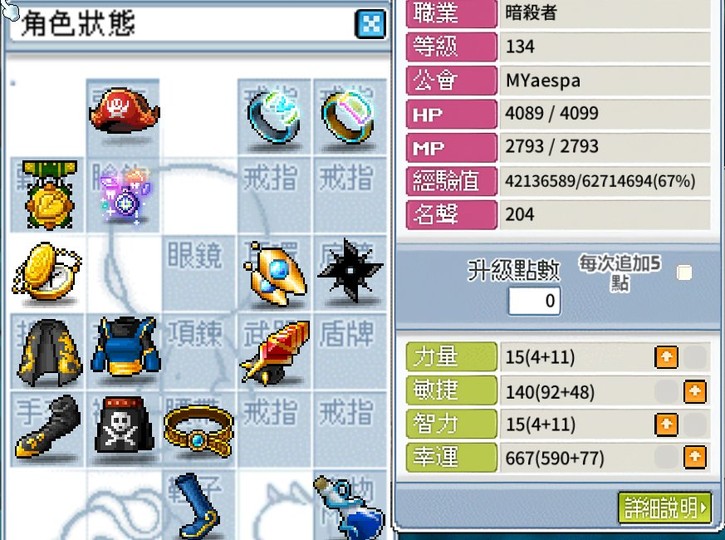Select the gold pocket watch item
This screenshot has height=540, width=725.
47,272
